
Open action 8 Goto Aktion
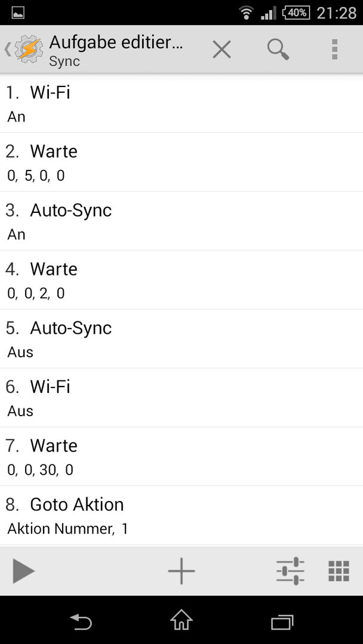coord(181,515)
